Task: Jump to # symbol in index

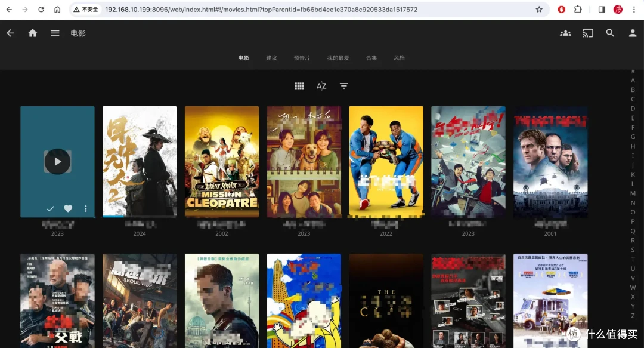Action: point(633,71)
